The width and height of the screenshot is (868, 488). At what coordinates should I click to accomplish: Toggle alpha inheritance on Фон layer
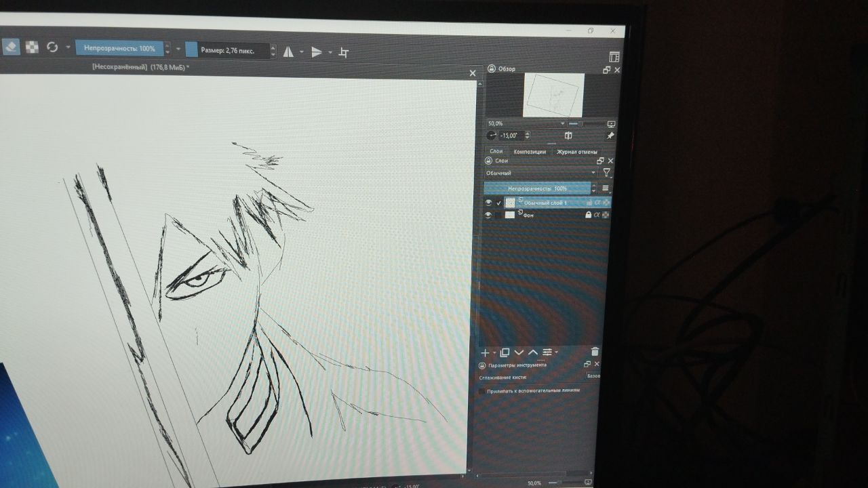(x=597, y=215)
